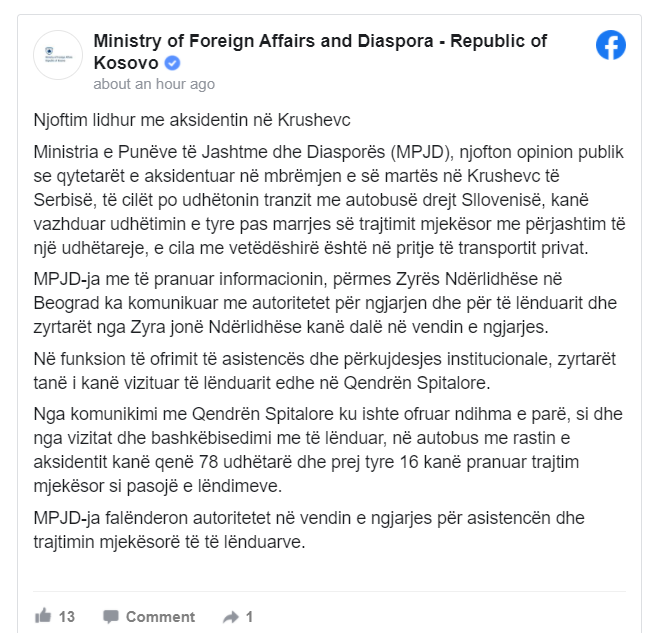Image resolution: width=654 pixels, height=633 pixels.
Task: Click the speech bubble comment icon
Action: tap(111, 616)
